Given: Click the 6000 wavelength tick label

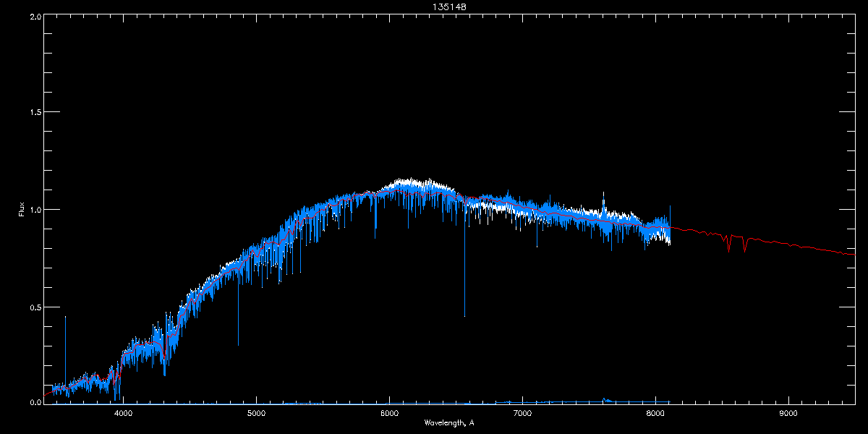Looking at the screenshot, I should click(390, 414).
